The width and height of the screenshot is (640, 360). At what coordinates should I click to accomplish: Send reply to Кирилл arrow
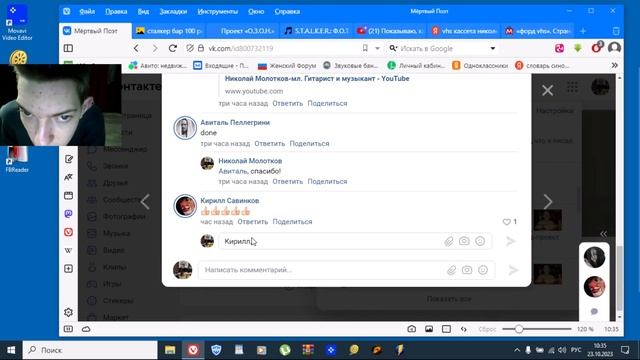pyautogui.click(x=510, y=241)
